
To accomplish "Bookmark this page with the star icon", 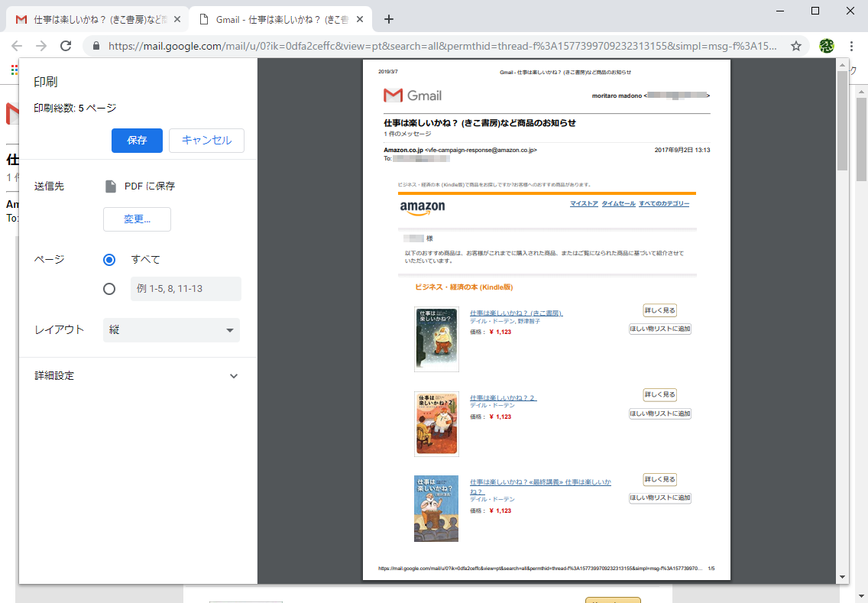I will [x=796, y=46].
